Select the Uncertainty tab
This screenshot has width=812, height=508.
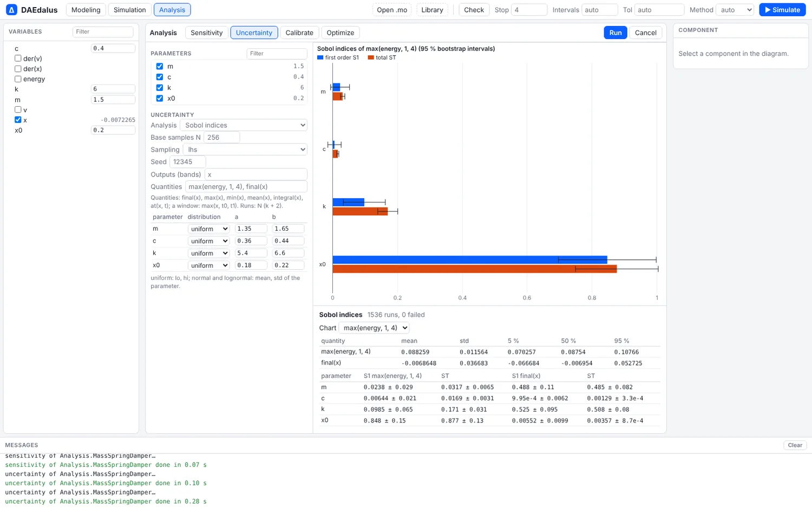tap(254, 32)
